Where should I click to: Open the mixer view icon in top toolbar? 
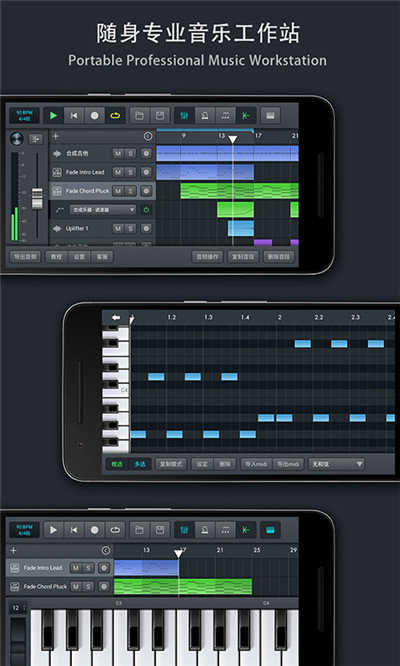pyautogui.click(x=184, y=116)
